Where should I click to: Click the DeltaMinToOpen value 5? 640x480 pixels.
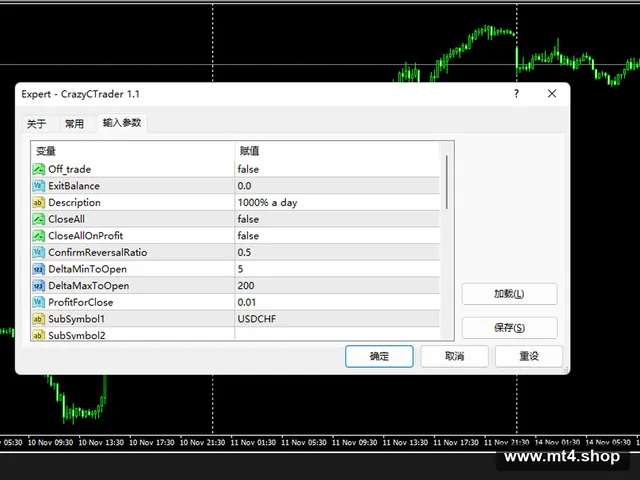point(240,269)
